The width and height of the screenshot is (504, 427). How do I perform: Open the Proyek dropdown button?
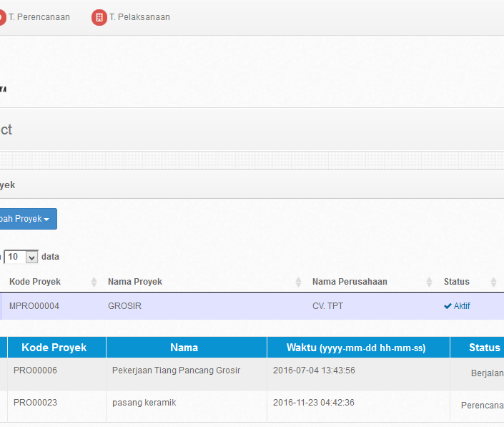point(27,219)
